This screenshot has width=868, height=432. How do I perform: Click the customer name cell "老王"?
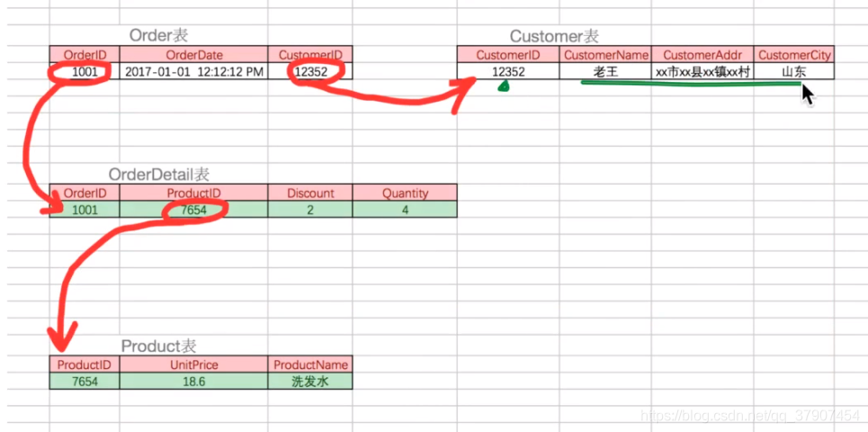[x=605, y=71]
